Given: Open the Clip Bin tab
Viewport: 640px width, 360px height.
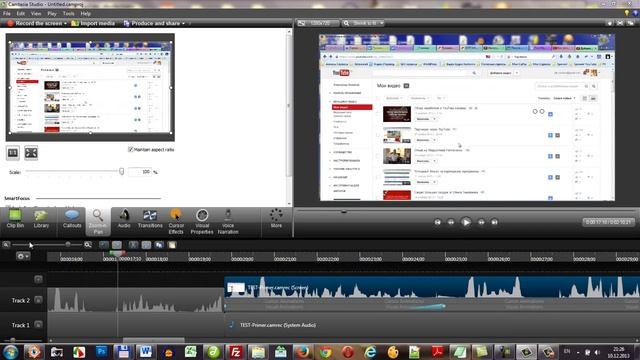Looking at the screenshot, I should coord(15,219).
